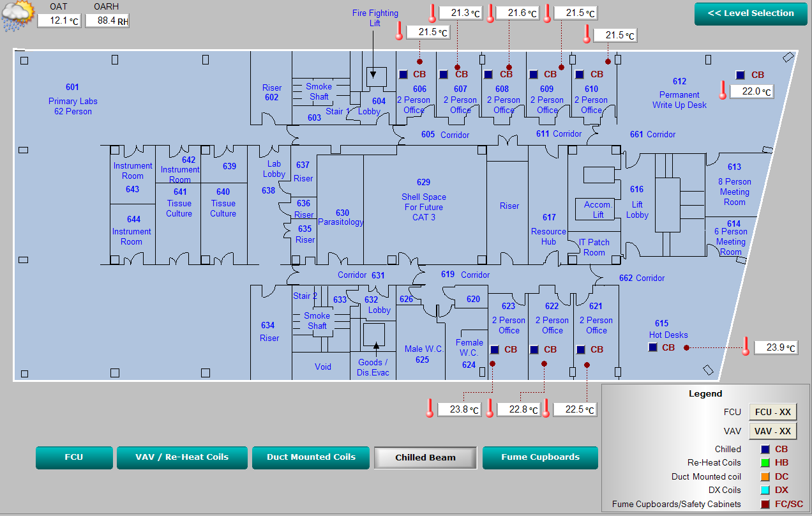
Task: Go back to Level Selection
Action: pyautogui.click(x=750, y=13)
